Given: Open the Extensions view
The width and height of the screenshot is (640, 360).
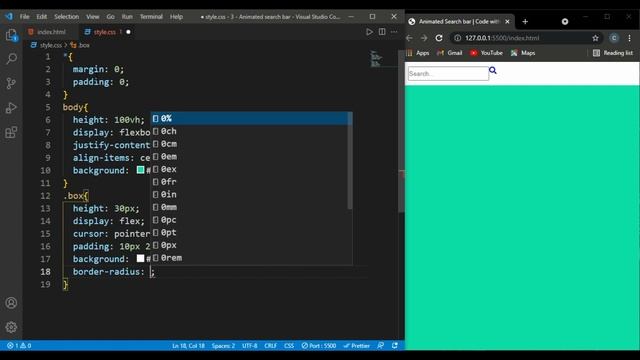Looking at the screenshot, I should pyautogui.click(x=11, y=132).
